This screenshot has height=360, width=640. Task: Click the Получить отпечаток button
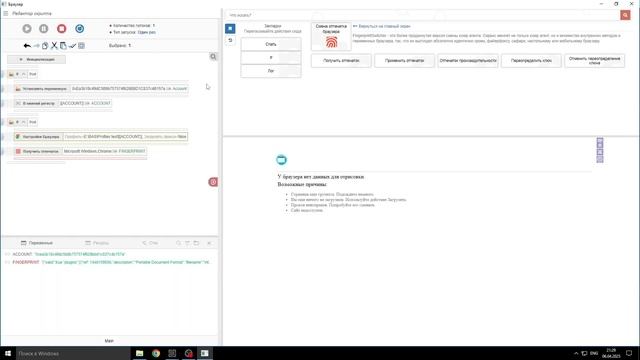click(x=341, y=60)
